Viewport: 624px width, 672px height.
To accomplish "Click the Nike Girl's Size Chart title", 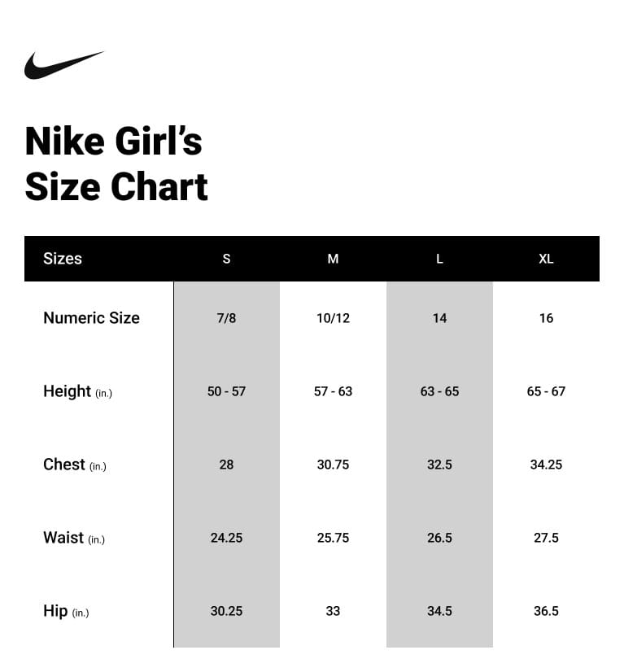I will click(116, 164).
